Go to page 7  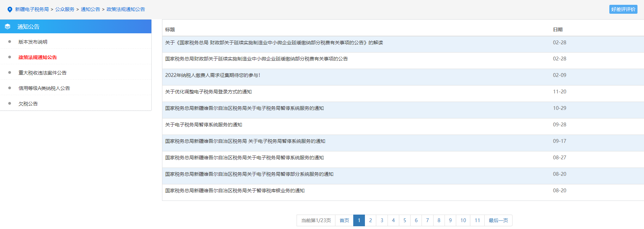click(427, 220)
